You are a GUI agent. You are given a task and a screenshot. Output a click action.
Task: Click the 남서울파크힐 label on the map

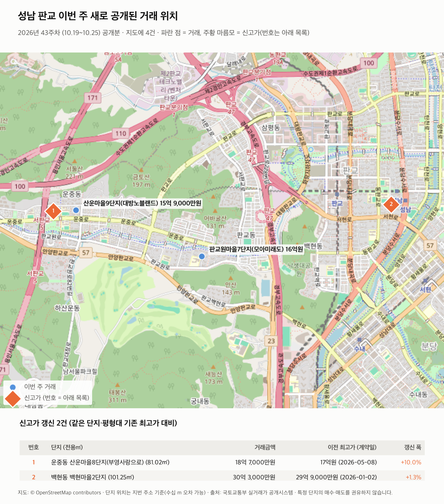pos(80,371)
